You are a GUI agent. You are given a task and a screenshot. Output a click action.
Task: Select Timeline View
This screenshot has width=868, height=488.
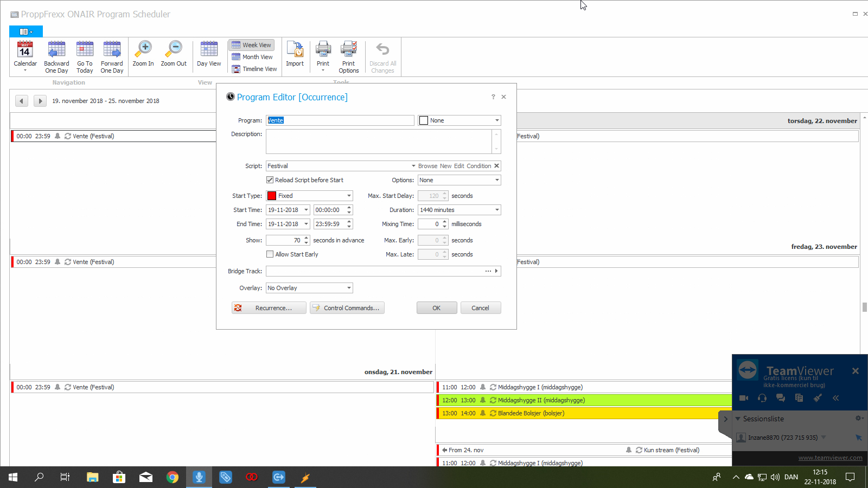tap(254, 69)
